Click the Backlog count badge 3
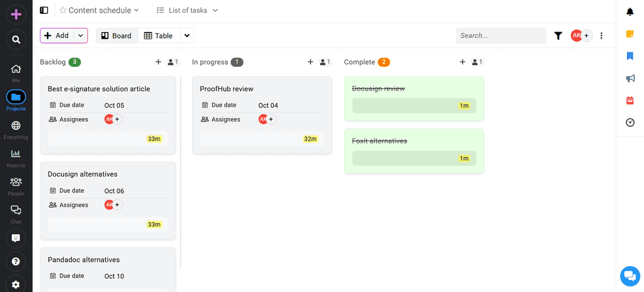 (75, 62)
